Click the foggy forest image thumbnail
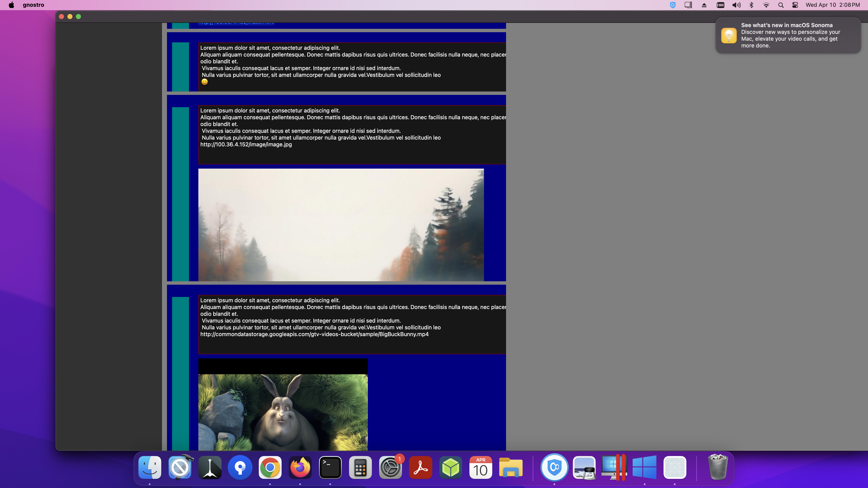The image size is (868, 488). point(341,225)
